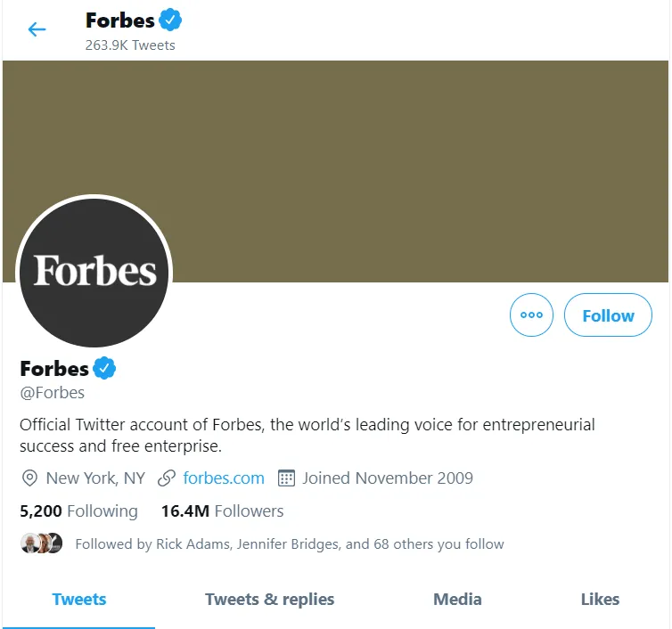This screenshot has height=629, width=672.
Task: Click the mutual followers avatar stack
Action: pyautogui.click(x=42, y=543)
